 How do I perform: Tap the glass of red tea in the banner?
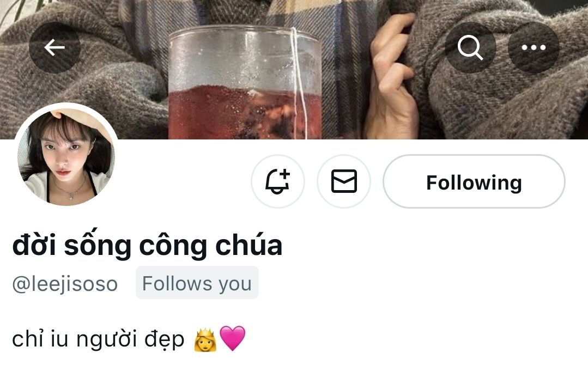(245, 82)
